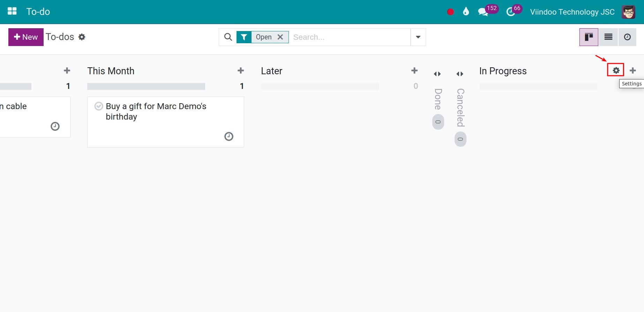
Task: Add a to-do in This Month column
Action: pos(241,71)
